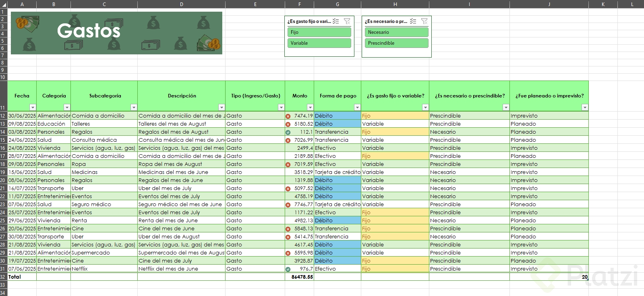Select the column H header
Viewport: 644px width, 296px height.
[x=395, y=4]
